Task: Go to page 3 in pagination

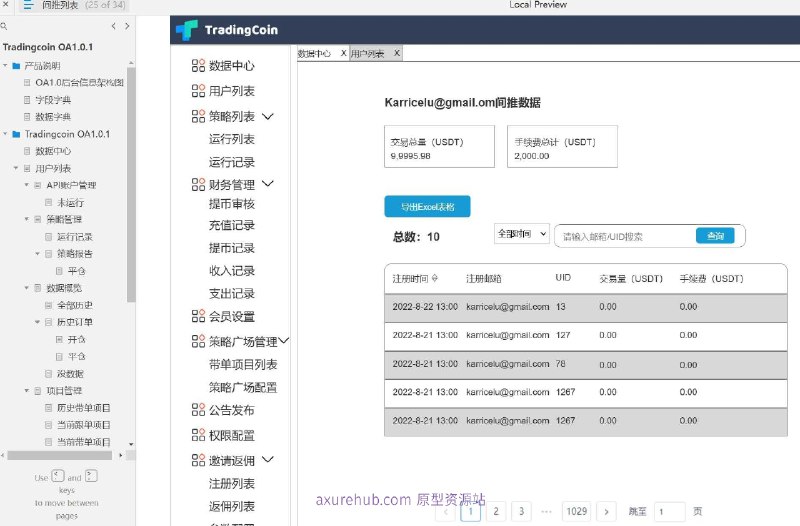Action: click(521, 511)
